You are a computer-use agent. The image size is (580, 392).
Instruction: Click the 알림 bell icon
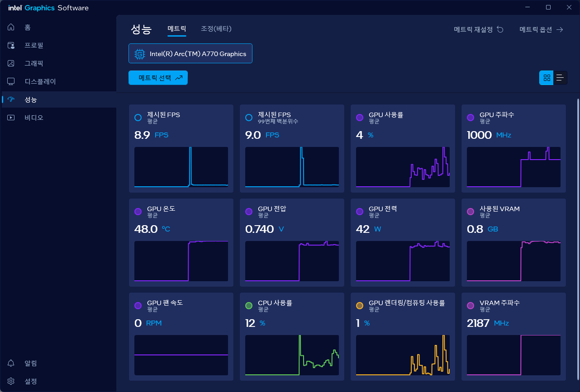(11, 363)
